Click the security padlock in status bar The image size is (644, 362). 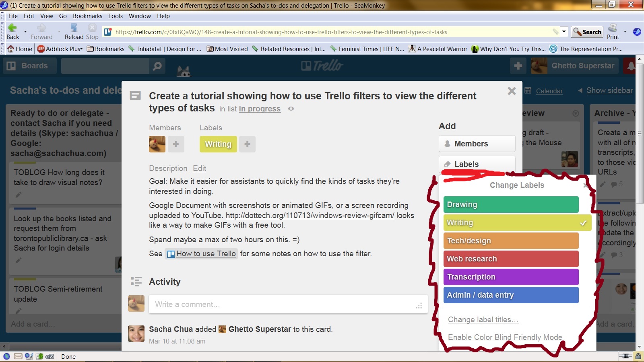click(x=638, y=356)
